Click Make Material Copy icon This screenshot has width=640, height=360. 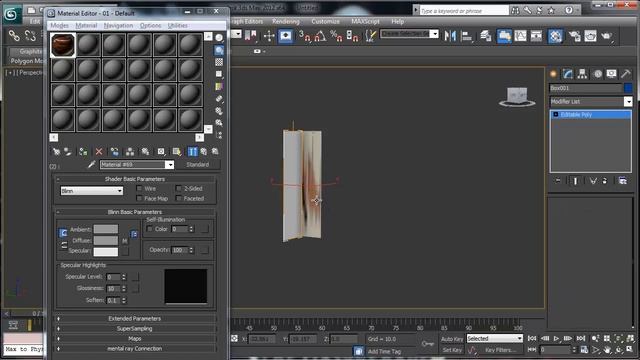(x=115, y=152)
